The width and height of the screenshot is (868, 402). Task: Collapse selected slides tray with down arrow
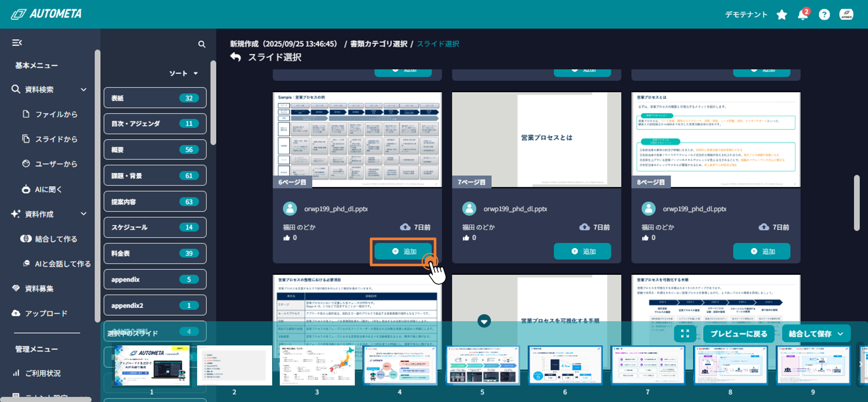point(484,321)
